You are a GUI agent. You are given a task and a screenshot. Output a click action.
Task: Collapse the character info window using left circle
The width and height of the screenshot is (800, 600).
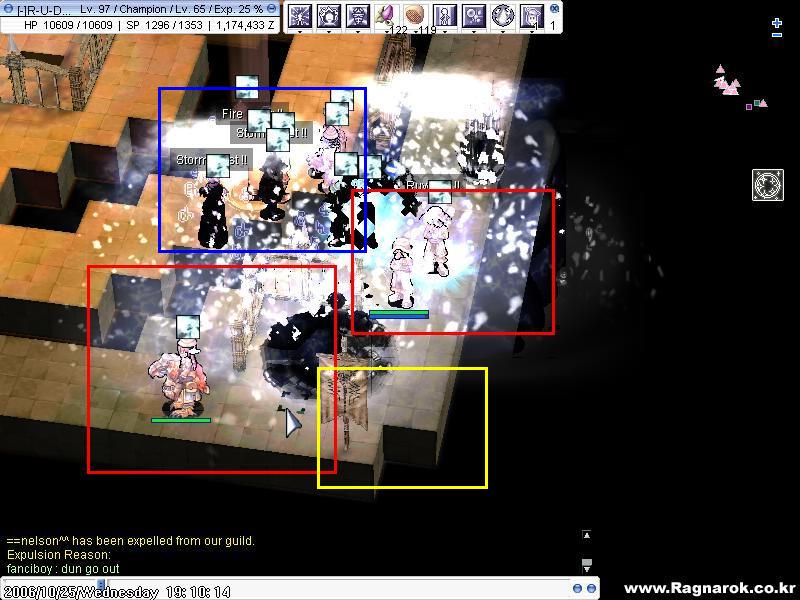click(x=9, y=9)
